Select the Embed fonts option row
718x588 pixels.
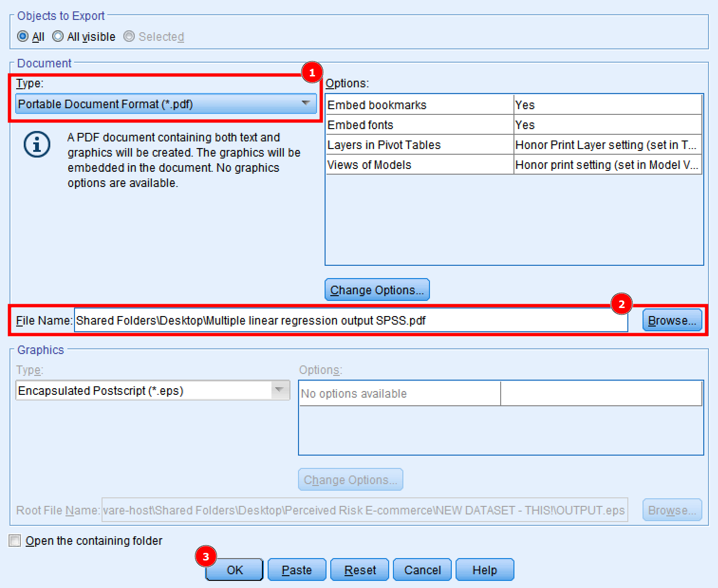click(x=419, y=124)
